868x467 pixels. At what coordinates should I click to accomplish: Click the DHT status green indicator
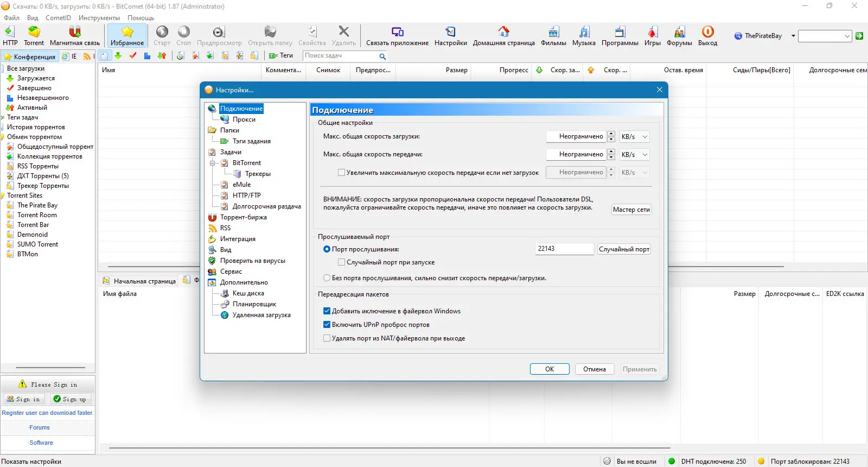coord(672,461)
